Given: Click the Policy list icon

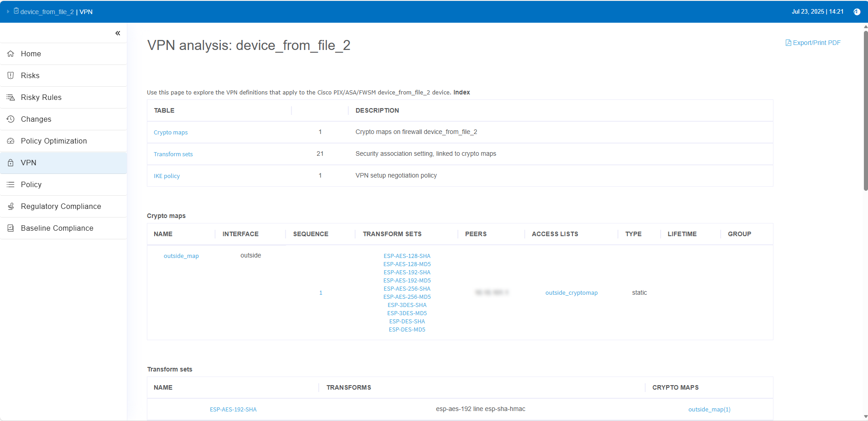Looking at the screenshot, I should tap(11, 184).
